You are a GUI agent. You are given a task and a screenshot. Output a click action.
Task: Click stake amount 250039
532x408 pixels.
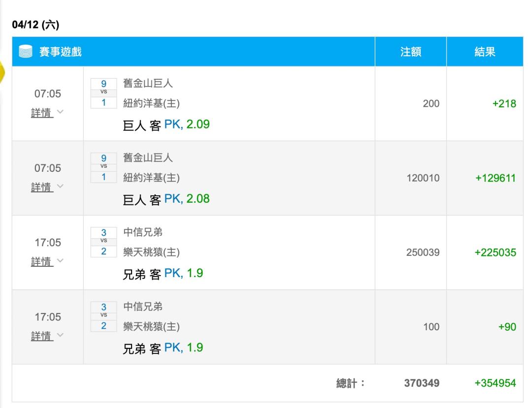[x=423, y=252]
